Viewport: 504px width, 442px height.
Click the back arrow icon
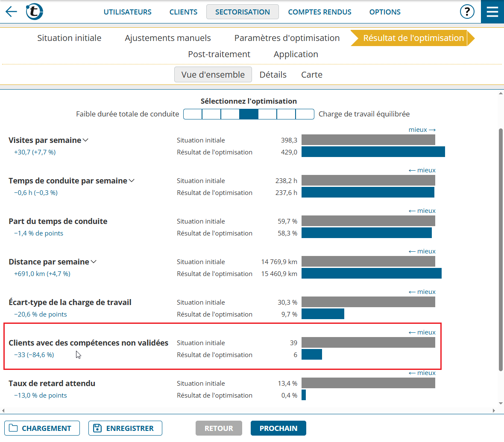[x=12, y=12]
